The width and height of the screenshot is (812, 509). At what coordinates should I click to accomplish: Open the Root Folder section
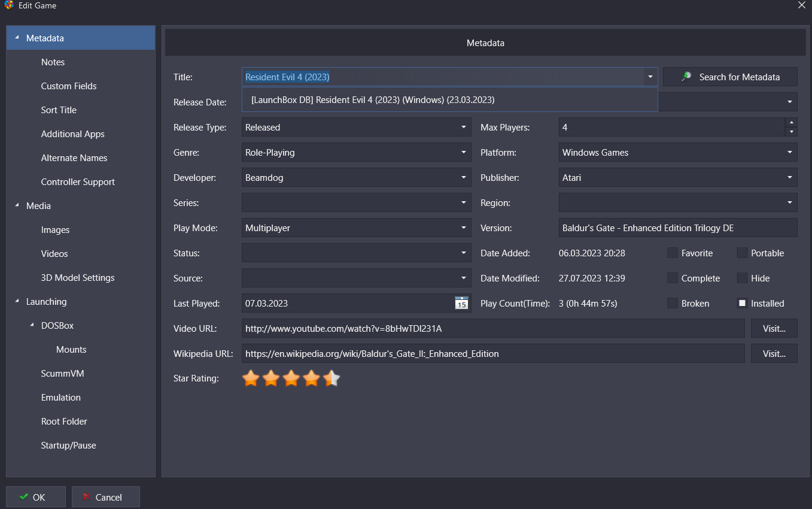click(x=64, y=421)
